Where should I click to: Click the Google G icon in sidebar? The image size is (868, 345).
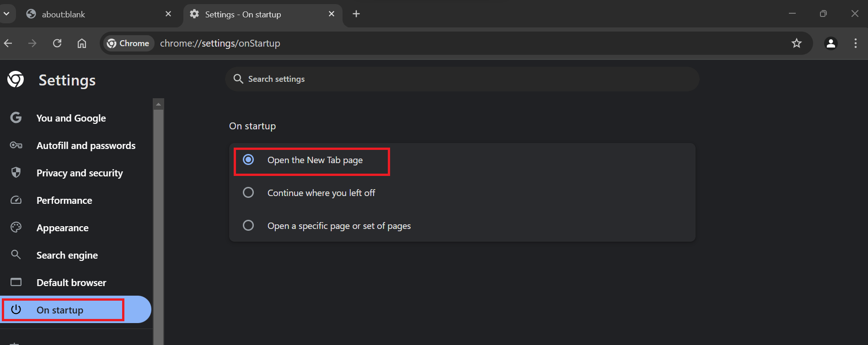(16, 118)
